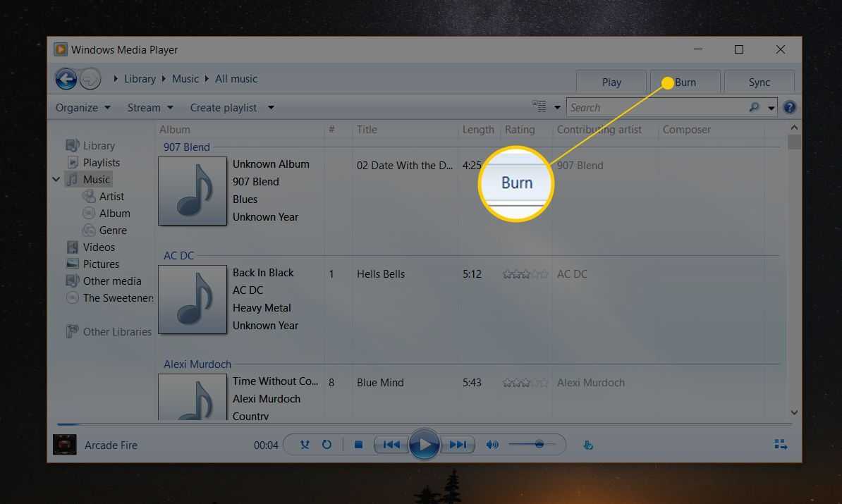This screenshot has height=504, width=842.
Task: Select the 02 Date With the D... track
Action: pos(405,166)
